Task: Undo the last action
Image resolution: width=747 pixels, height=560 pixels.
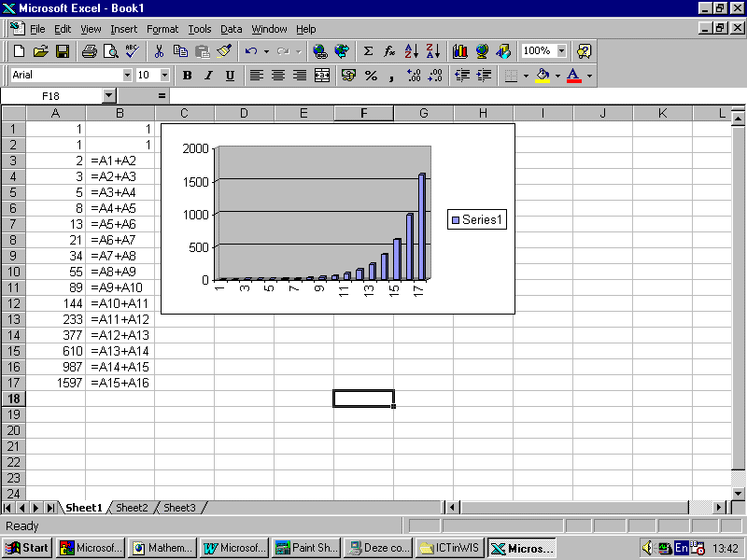Action: tap(251, 51)
